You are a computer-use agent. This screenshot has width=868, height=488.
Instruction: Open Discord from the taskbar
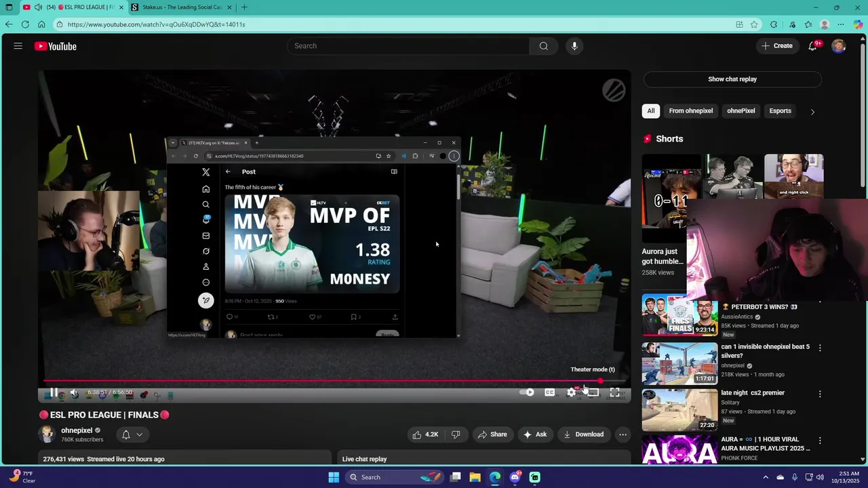point(515,477)
